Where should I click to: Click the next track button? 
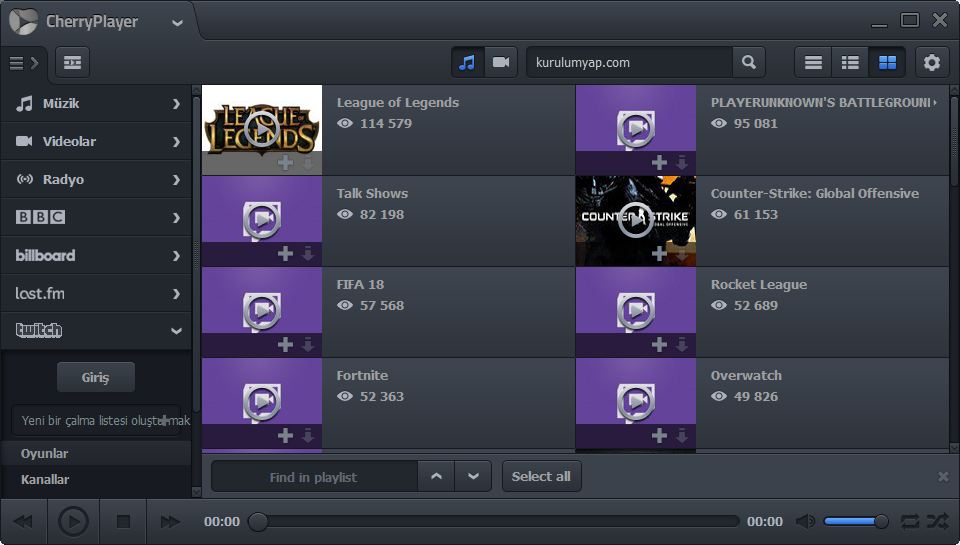(x=170, y=522)
